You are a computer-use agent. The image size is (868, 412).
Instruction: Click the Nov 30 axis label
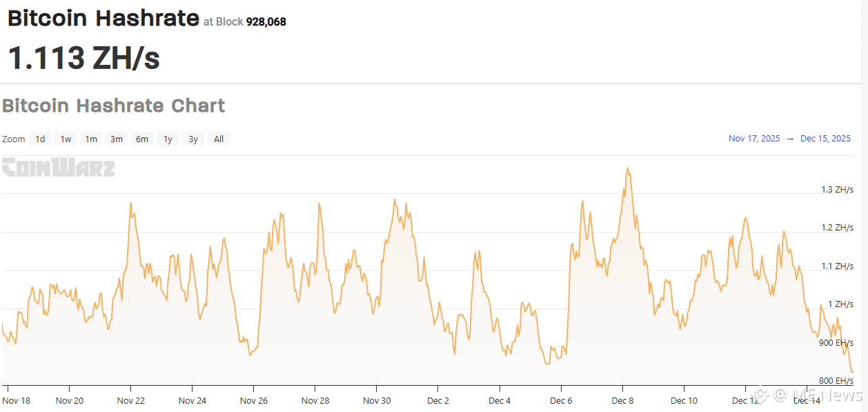click(377, 400)
